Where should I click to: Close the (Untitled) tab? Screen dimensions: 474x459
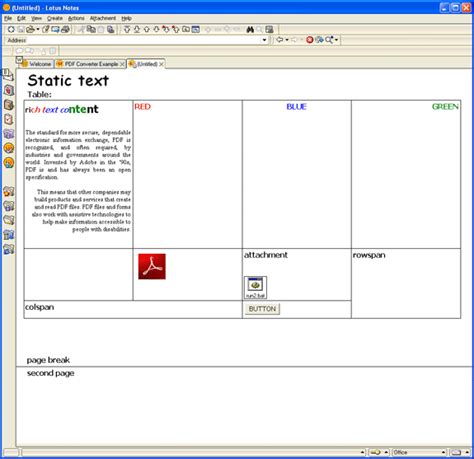161,64
